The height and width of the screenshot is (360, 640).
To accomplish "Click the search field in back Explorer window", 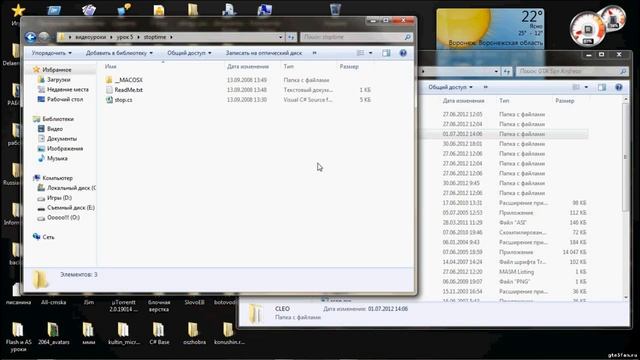I will (572, 71).
